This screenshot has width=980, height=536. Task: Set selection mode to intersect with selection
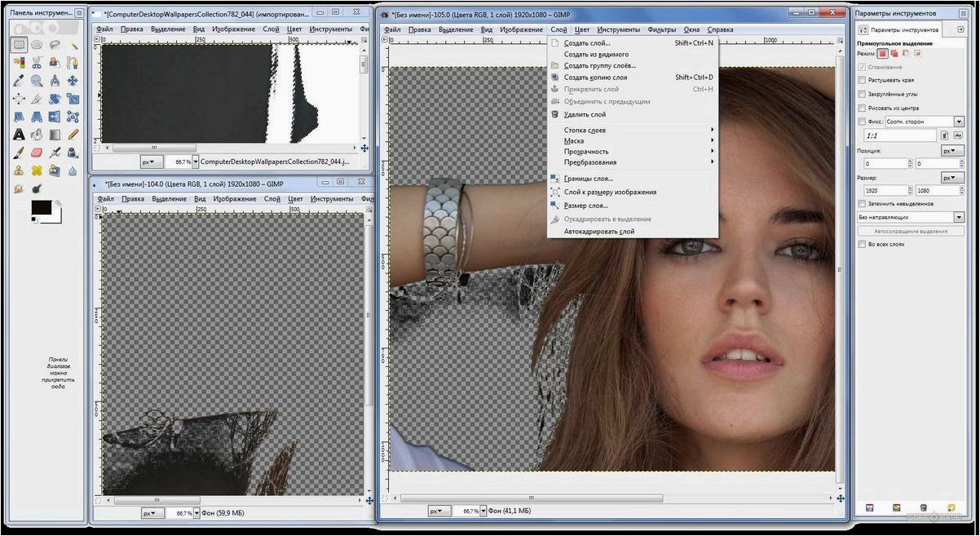pyautogui.click(x=917, y=53)
